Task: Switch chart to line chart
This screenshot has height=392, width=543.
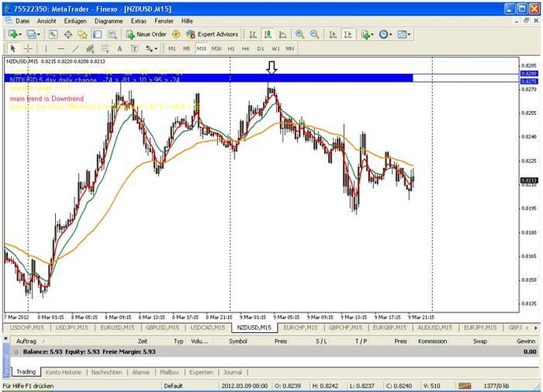Action: pos(283,35)
